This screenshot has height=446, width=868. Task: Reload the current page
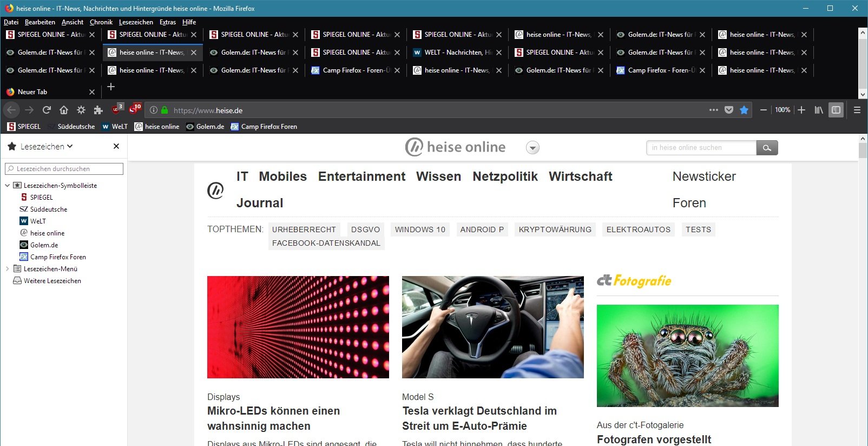click(x=47, y=110)
